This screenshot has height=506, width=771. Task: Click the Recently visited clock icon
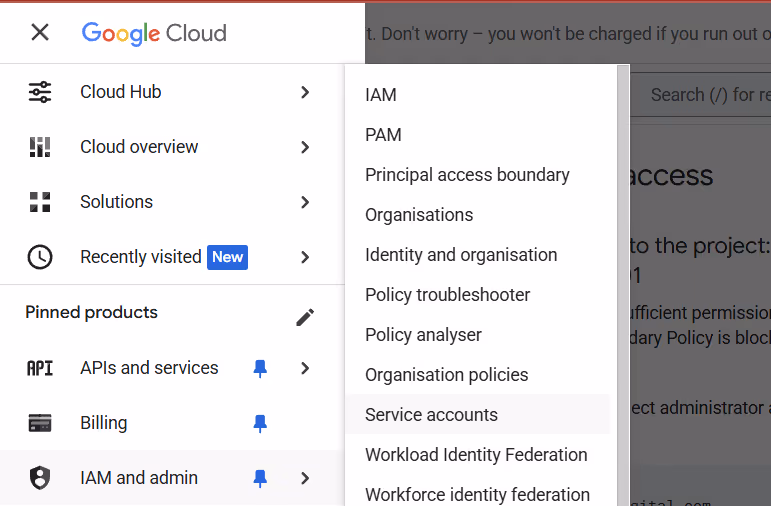point(40,257)
